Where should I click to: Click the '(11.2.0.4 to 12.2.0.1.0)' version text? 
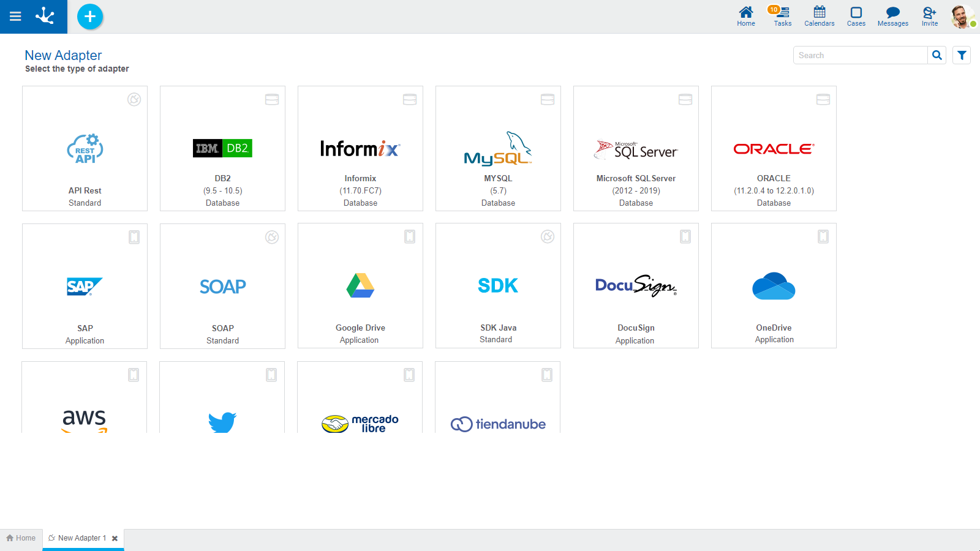click(774, 190)
